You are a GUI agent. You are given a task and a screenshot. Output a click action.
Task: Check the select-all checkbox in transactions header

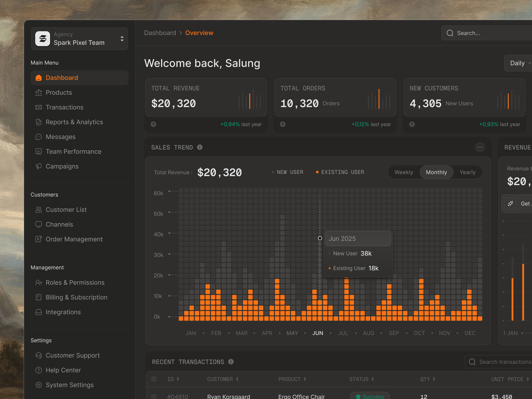coord(154,379)
